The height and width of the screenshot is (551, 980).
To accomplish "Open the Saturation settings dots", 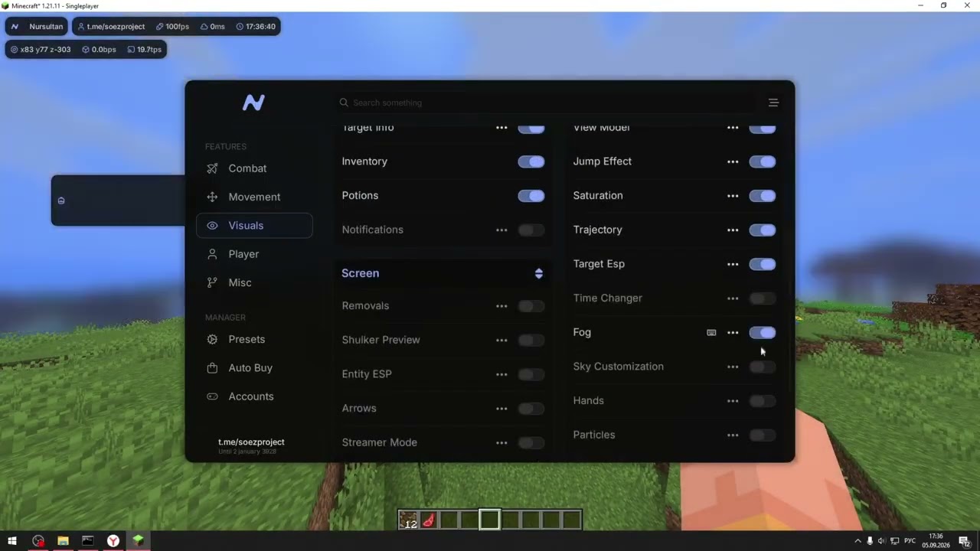I will pos(733,196).
